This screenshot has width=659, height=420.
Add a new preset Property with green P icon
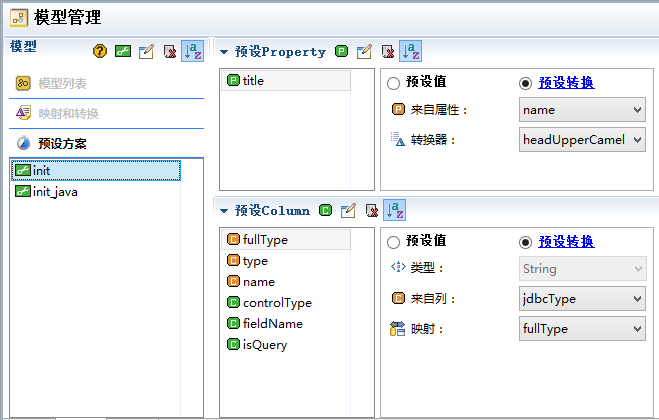[x=342, y=51]
